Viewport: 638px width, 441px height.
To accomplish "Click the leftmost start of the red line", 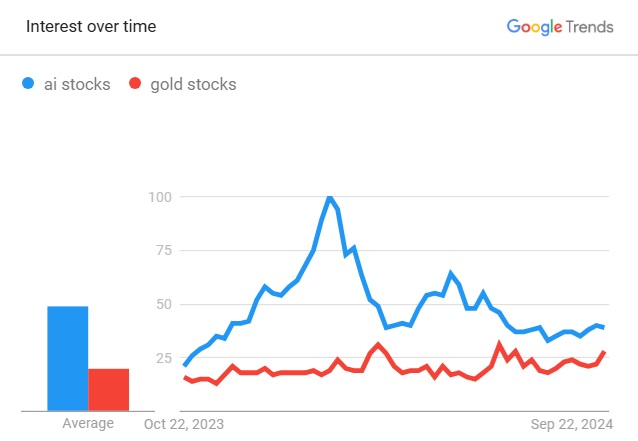I will [184, 377].
